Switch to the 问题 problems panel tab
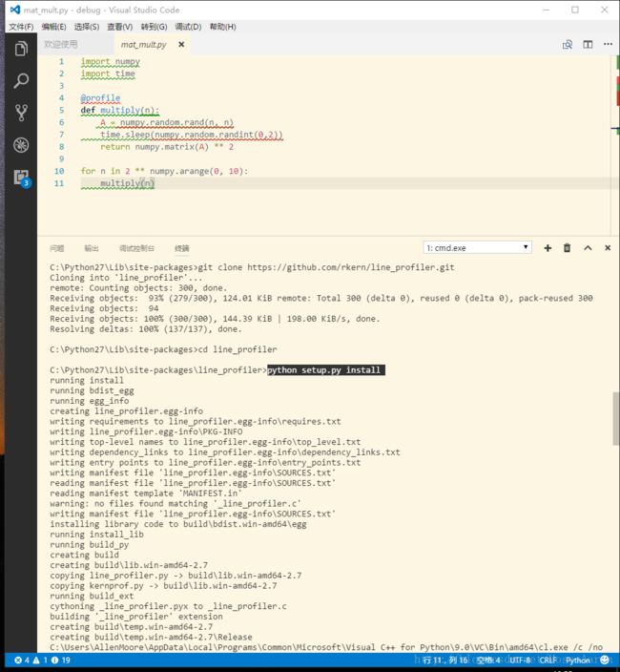The image size is (620, 672). point(56,248)
